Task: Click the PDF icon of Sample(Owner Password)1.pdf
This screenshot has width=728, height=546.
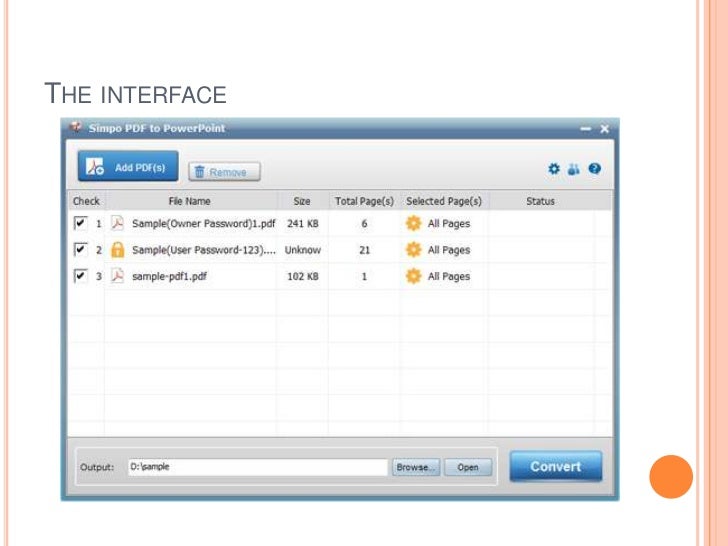Action: pyautogui.click(x=117, y=223)
